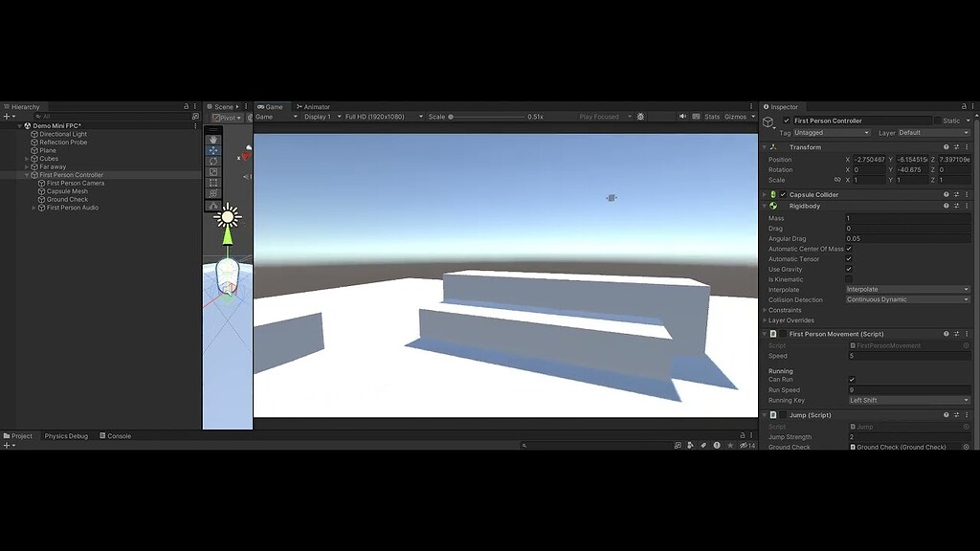Open the Collision Detection dropdown
Screen dimensions: 980x551
tap(906, 299)
